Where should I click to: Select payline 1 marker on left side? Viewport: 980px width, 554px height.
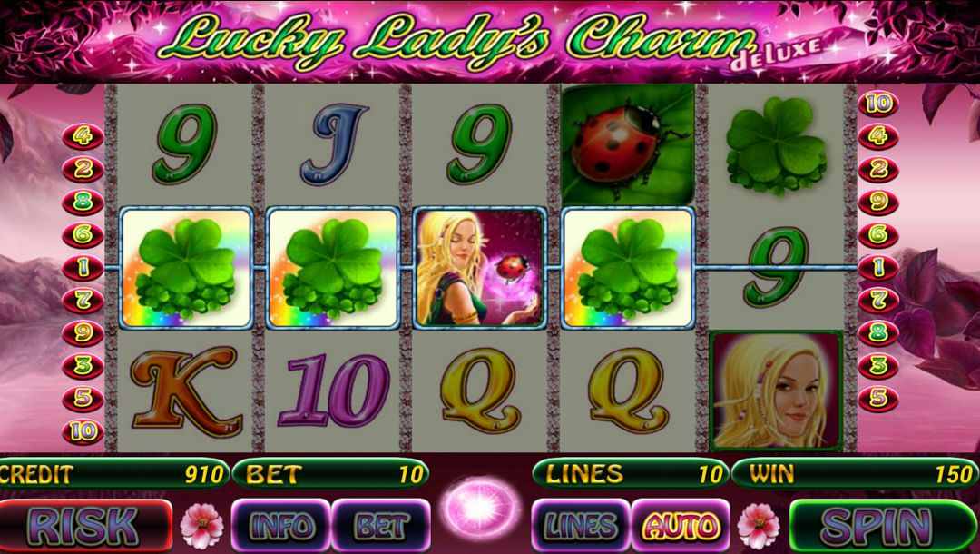(x=83, y=268)
